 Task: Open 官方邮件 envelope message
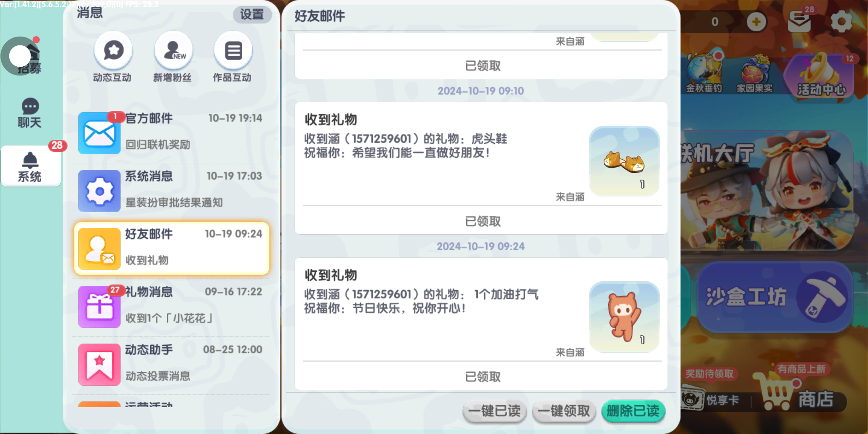point(172,133)
